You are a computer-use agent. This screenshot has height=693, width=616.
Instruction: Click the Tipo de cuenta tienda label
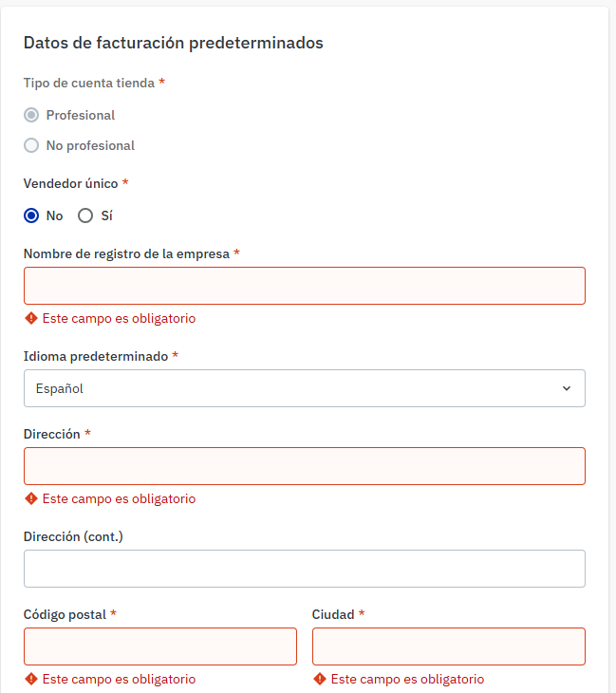click(x=89, y=84)
